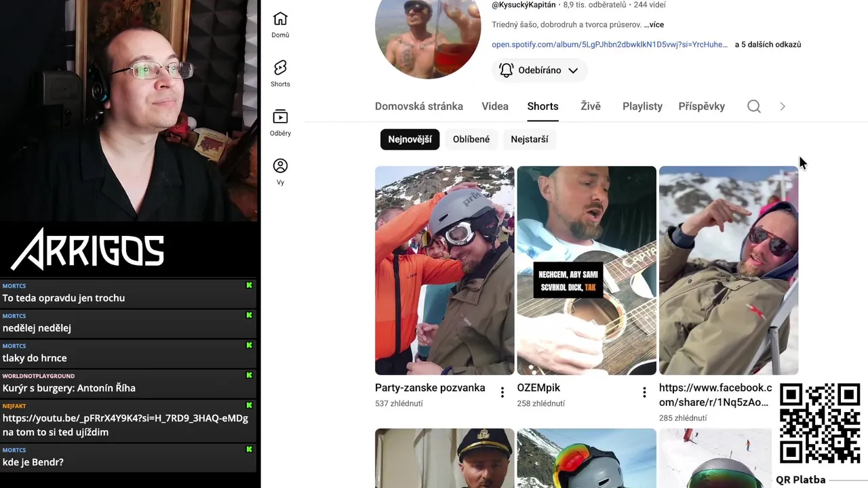Image resolution: width=868 pixels, height=488 pixels.
Task: Switch to the Živě tab
Action: [x=591, y=106]
